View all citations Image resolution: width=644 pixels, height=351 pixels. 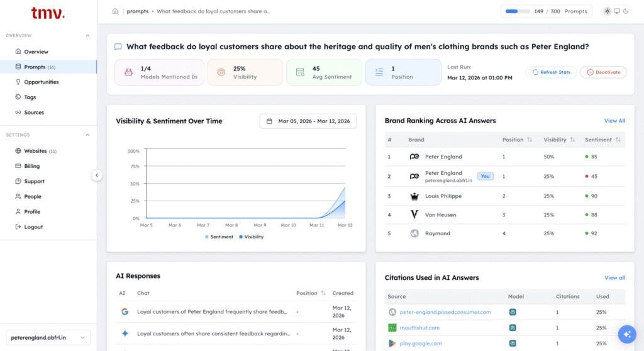614,278
